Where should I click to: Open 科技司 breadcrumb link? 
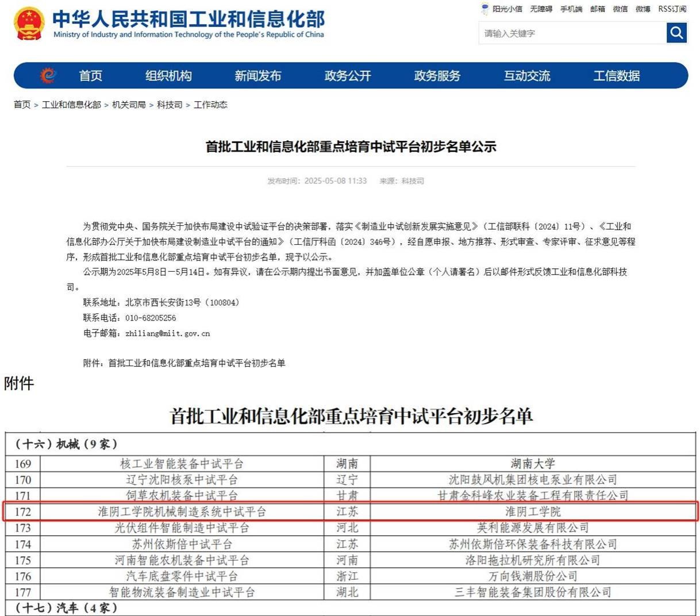pos(170,105)
